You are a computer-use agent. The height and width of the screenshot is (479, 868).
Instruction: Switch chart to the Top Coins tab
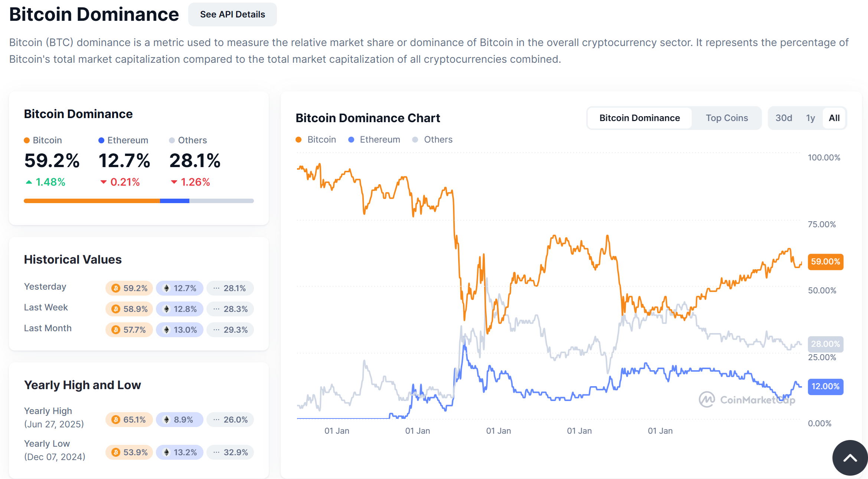[x=727, y=118]
